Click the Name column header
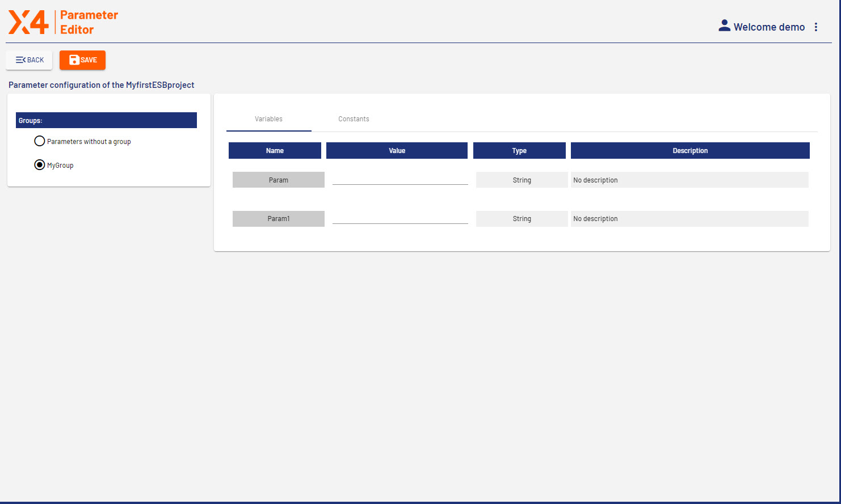Image resolution: width=841 pixels, height=504 pixels. coord(275,151)
